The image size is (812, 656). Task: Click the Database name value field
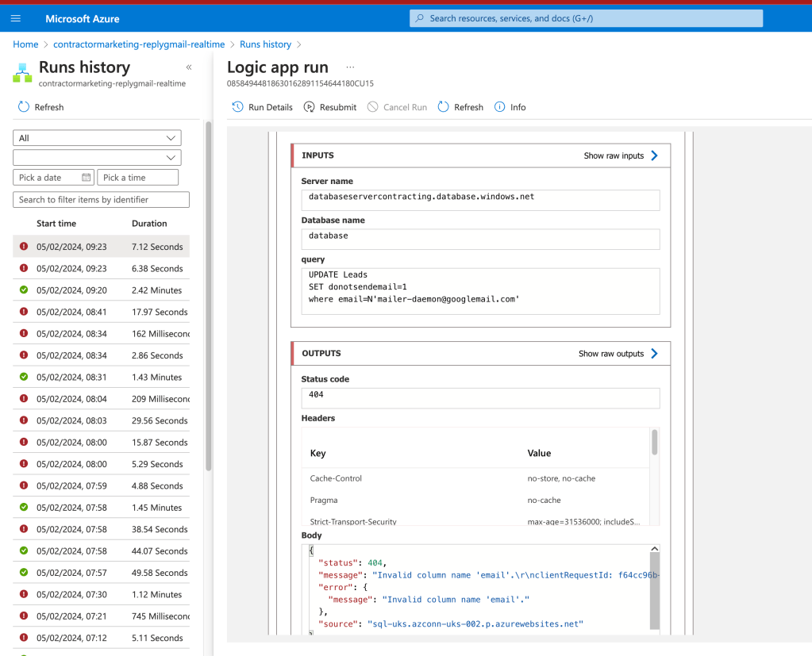[x=480, y=239]
